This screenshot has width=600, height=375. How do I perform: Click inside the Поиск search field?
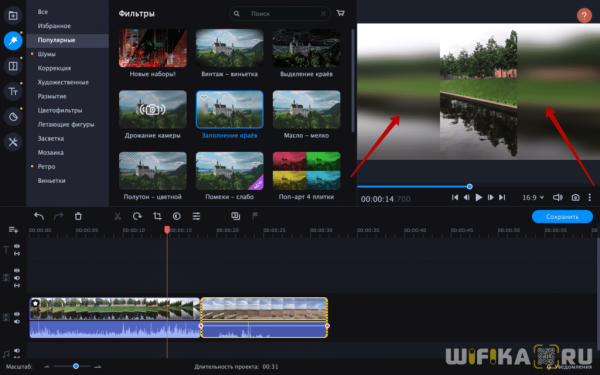coord(280,14)
